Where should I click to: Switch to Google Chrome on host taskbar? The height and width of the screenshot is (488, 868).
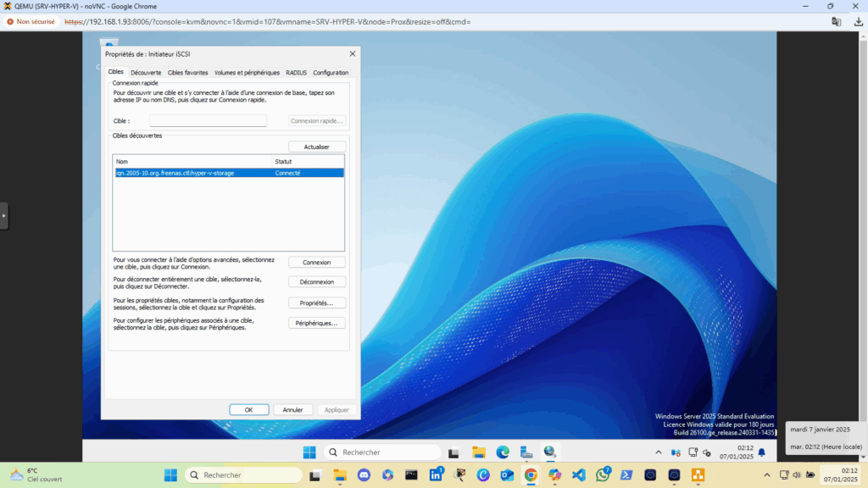(531, 475)
